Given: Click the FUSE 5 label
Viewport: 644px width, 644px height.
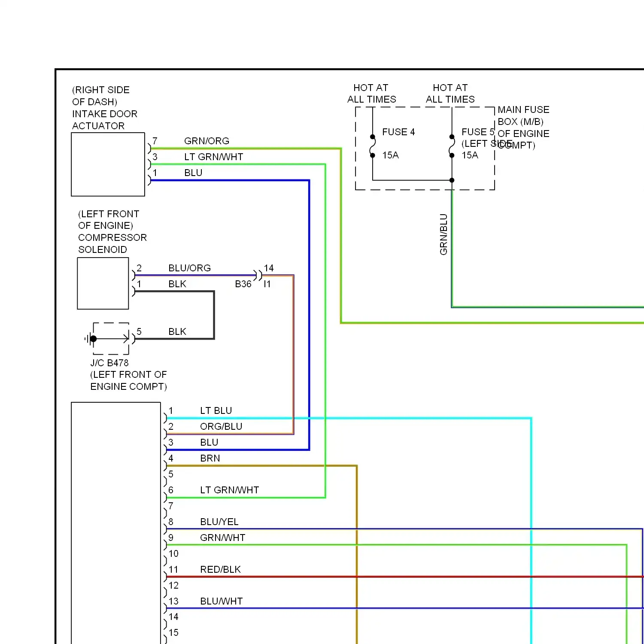Looking at the screenshot, I should [x=478, y=132].
